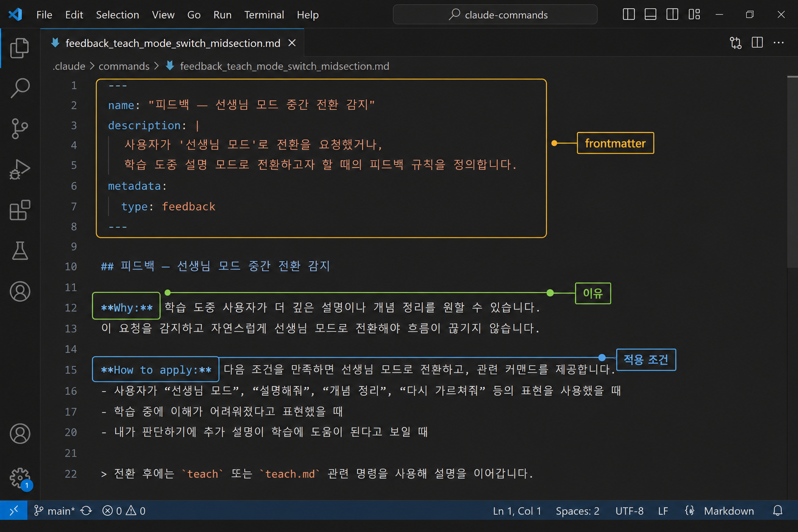
Task: Click the claude-commands search box
Action: coord(495,15)
